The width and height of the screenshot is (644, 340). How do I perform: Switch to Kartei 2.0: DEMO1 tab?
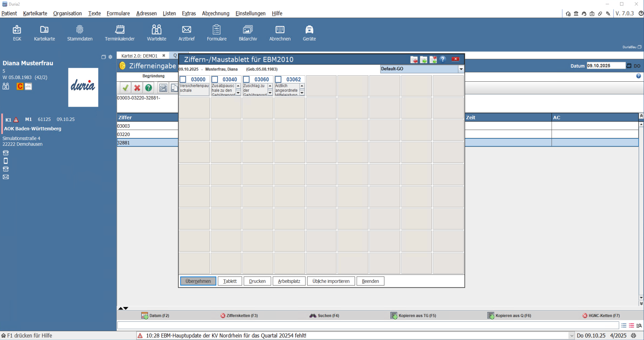coord(139,56)
